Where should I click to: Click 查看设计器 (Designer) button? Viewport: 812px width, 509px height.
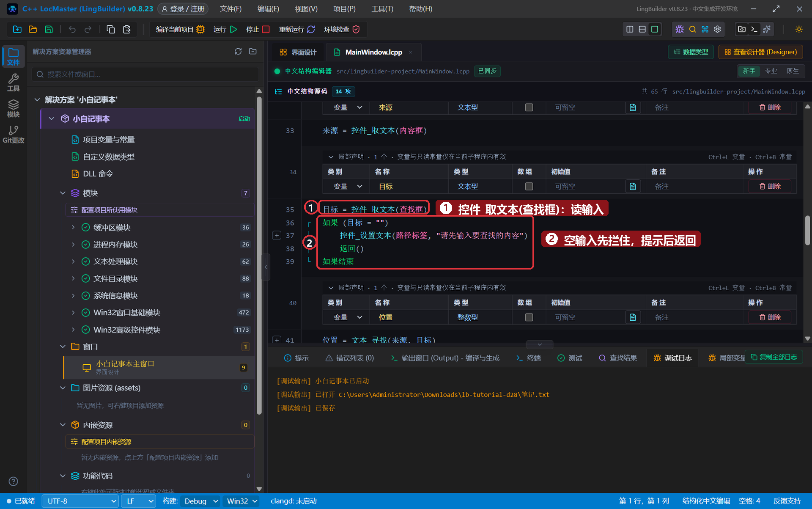pyautogui.click(x=760, y=52)
